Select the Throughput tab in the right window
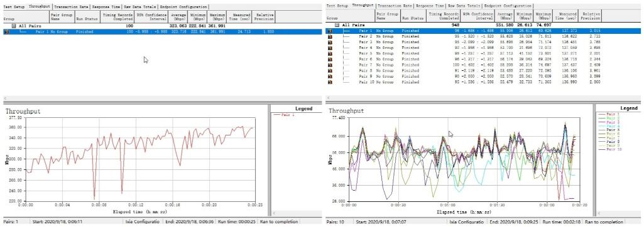644x227 pixels. [x=363, y=6]
